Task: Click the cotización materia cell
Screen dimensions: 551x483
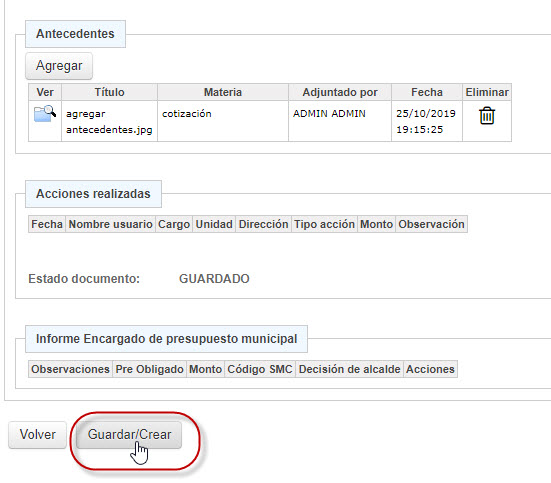Action: [223, 121]
